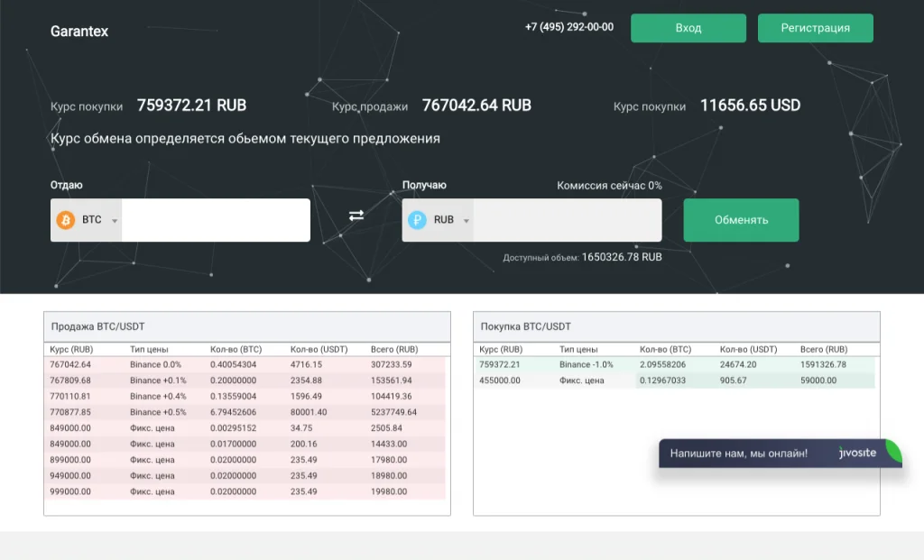Click Кол-во (USDT) column header in buy table
924x560 pixels.
(x=748, y=349)
